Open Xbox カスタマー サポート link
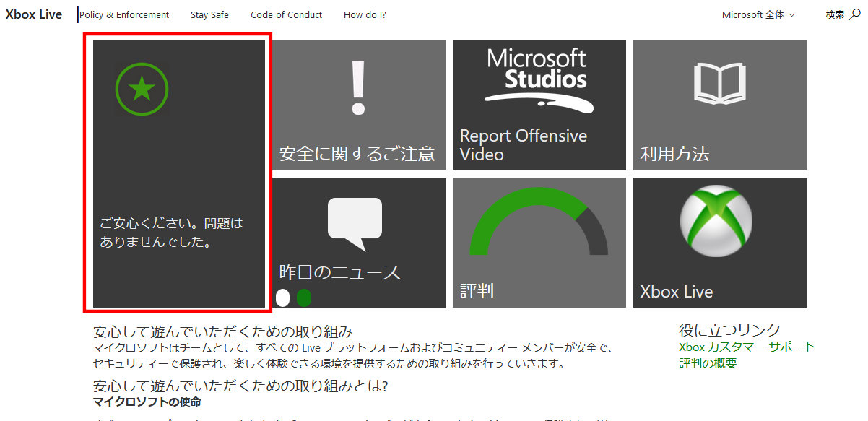868x421 pixels. pos(747,347)
